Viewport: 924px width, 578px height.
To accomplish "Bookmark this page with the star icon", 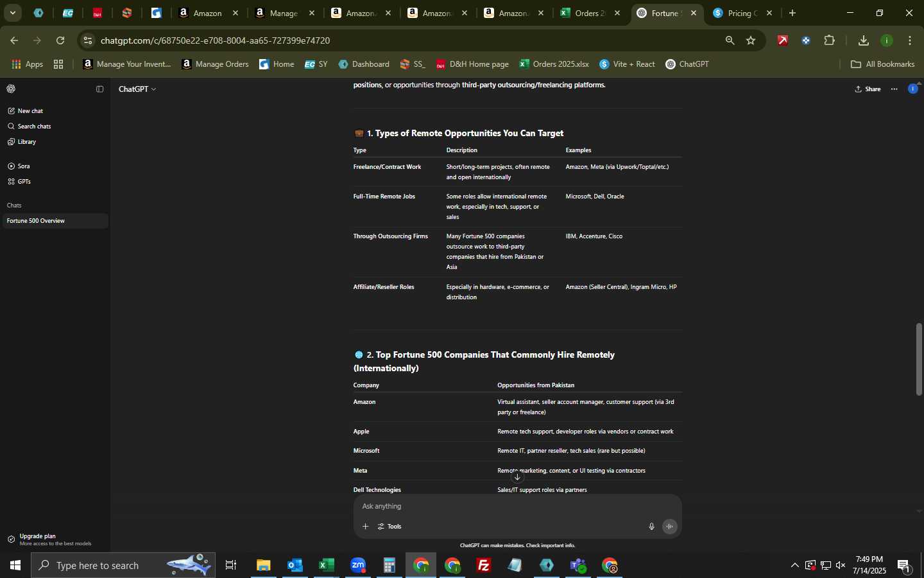I will click(x=751, y=40).
